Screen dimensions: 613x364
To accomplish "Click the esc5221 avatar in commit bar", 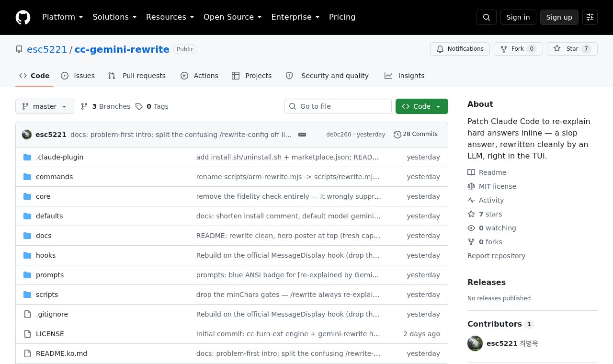I will pyautogui.click(x=27, y=135).
